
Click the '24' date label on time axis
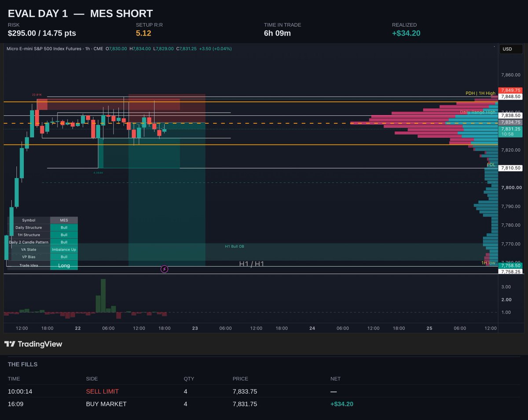point(312,328)
